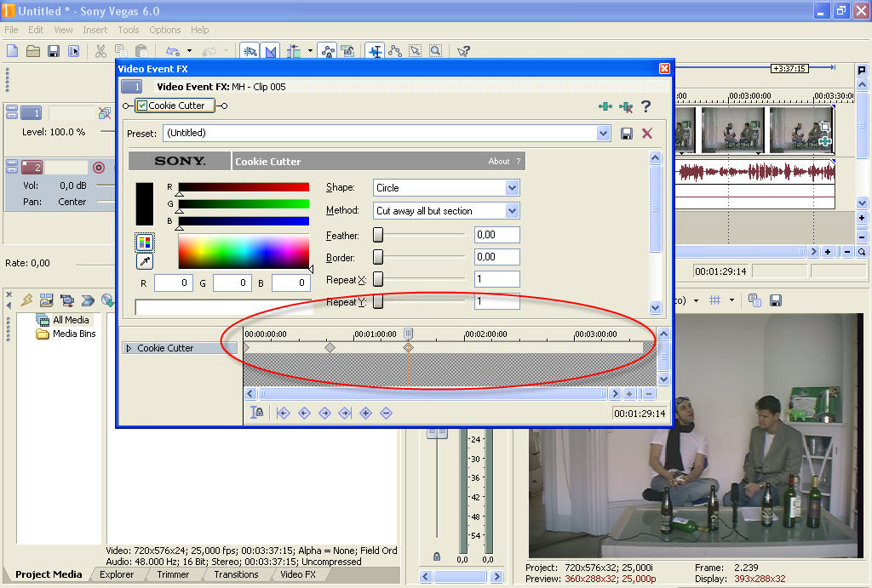This screenshot has width=872, height=588.
Task: Click the black color preview swatch
Action: coord(145,204)
